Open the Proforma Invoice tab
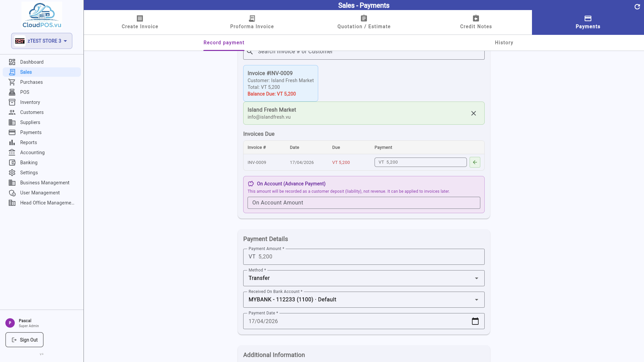Viewport: 644px width, 362px height. click(252, 22)
